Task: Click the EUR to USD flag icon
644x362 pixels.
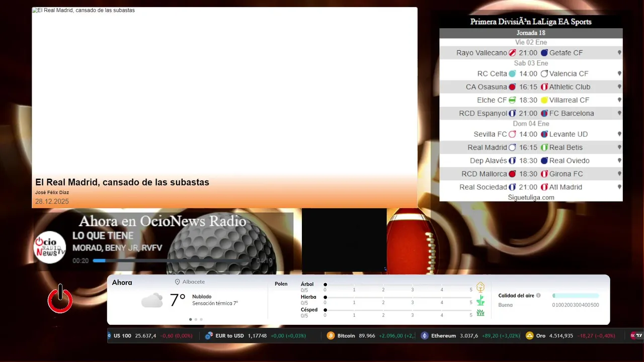Action: [x=209, y=336]
